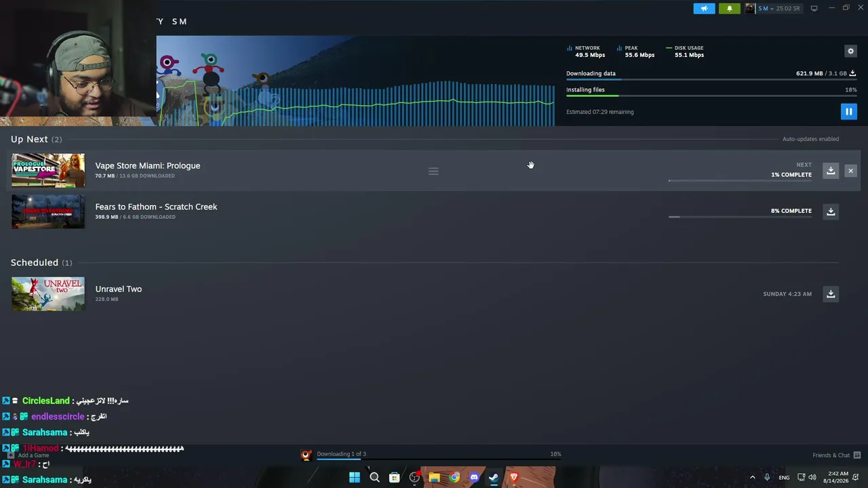Click Downloading 1 of 3 status
Screen dimensions: 868x488
pos(341,454)
